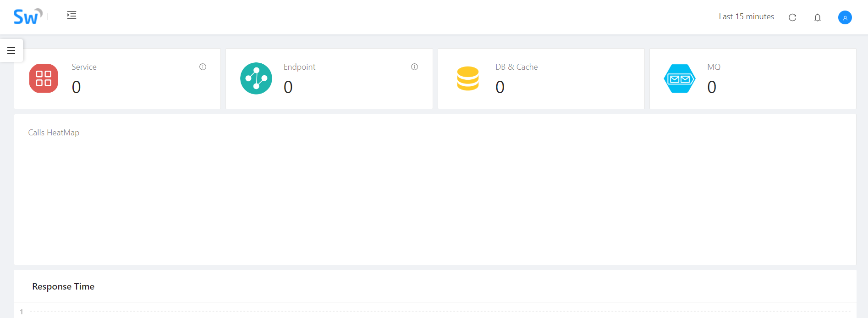
Task: Click the Service count zero value
Action: 76,87
